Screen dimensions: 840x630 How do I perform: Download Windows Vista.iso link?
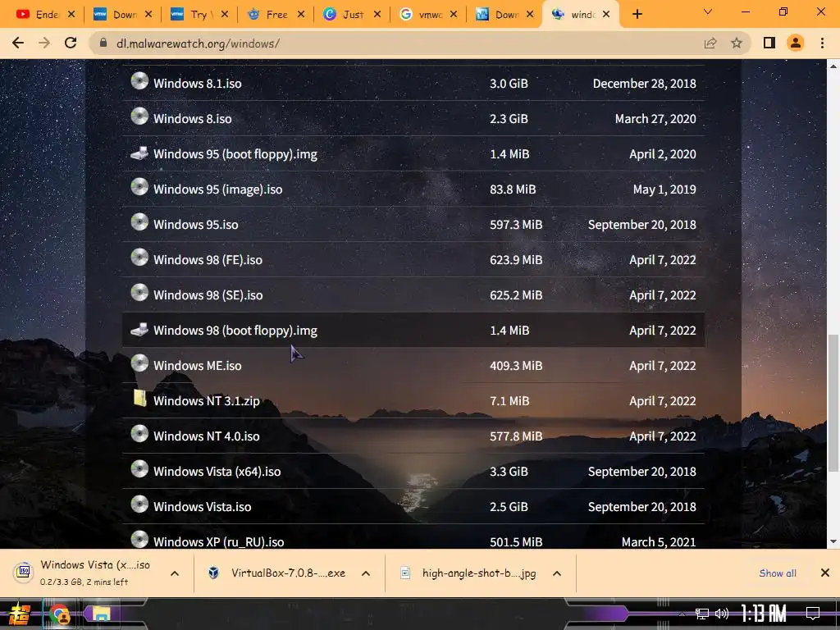point(202,507)
